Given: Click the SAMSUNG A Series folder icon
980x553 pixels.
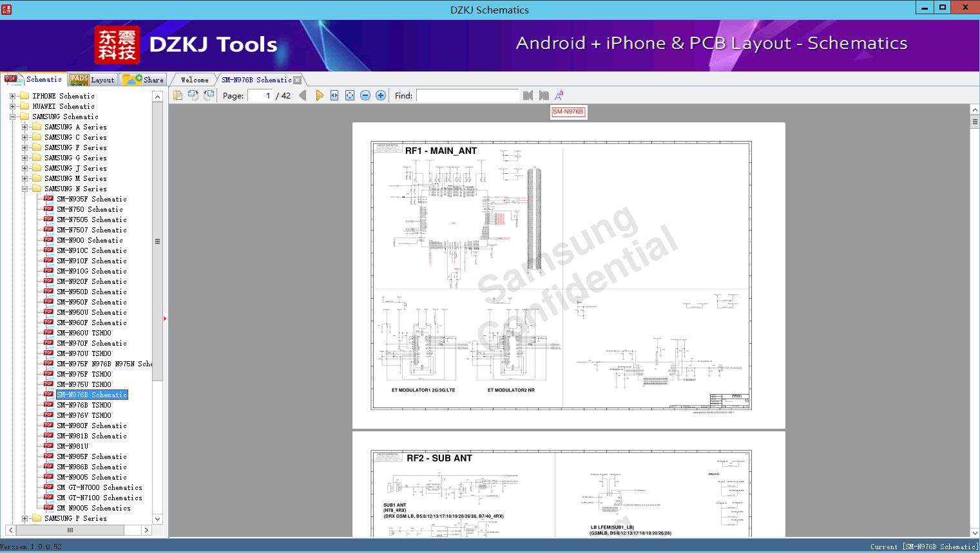Looking at the screenshot, I should (37, 127).
